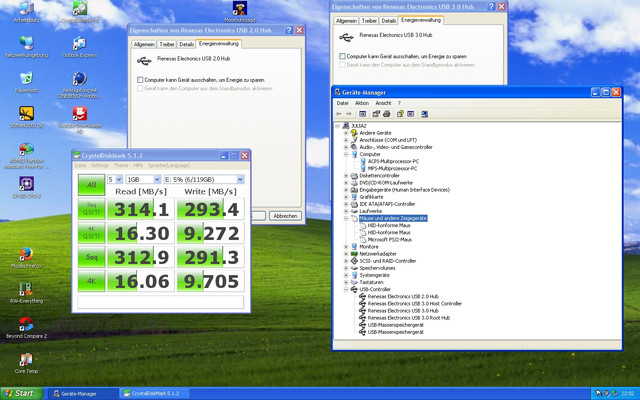The width and height of the screenshot is (640, 400).
Task: Switch to Allgemein tab in USB 3.0 Hub properties
Action: pos(346,20)
